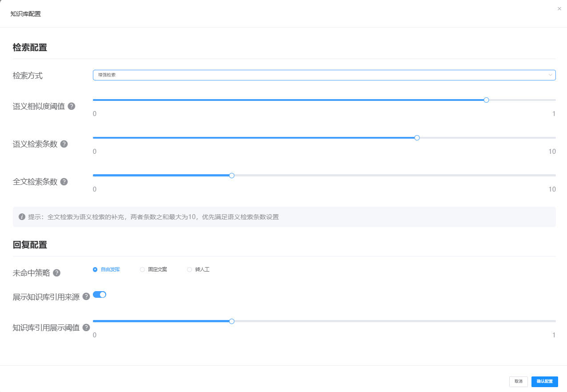Click the 语义相似度阈值 slider handle
Viewport: 567px width, 392px height.
pyautogui.click(x=486, y=100)
